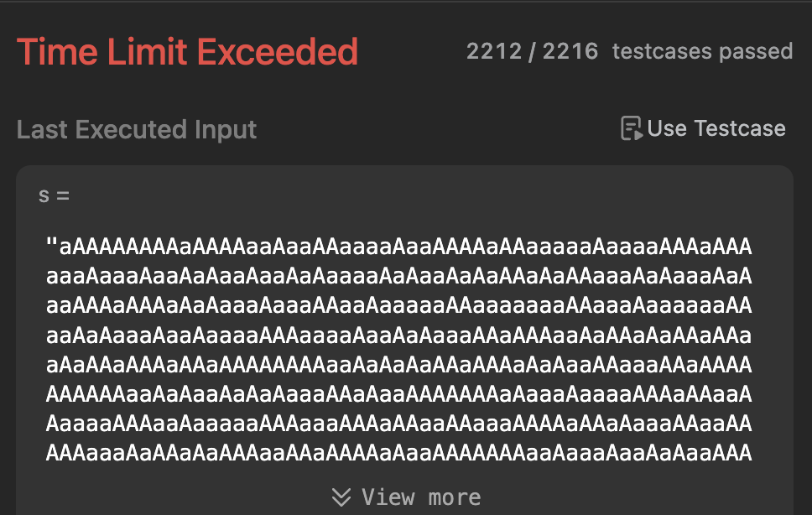Click the input line starting aaAaAaaaAaaAaaaaAA
This screenshot has height=515, width=812.
tap(398, 336)
